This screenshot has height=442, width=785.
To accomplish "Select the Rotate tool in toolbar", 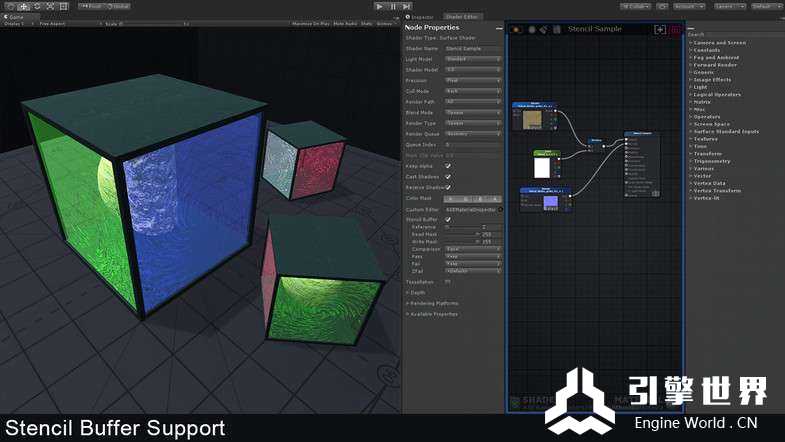I will pos(37,7).
